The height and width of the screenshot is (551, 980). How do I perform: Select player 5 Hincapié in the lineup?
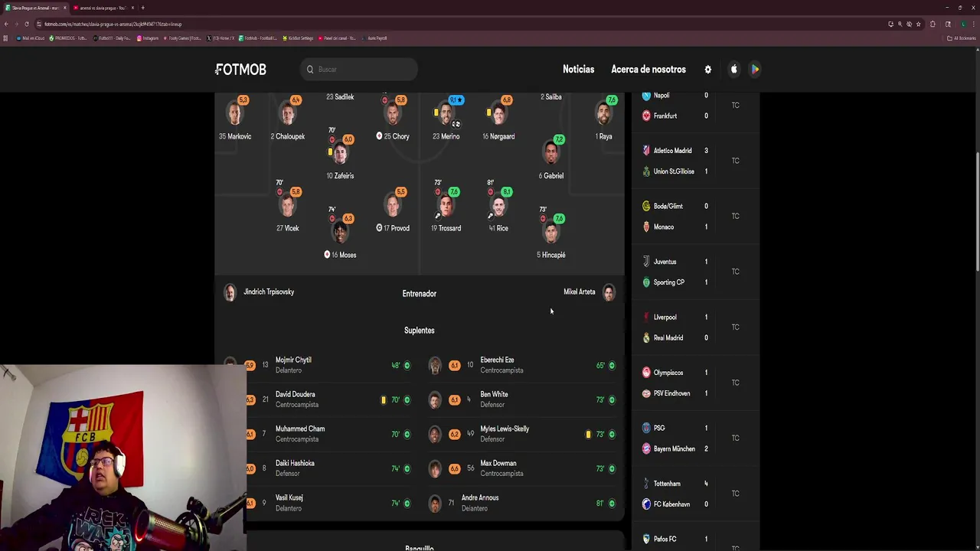point(551,236)
